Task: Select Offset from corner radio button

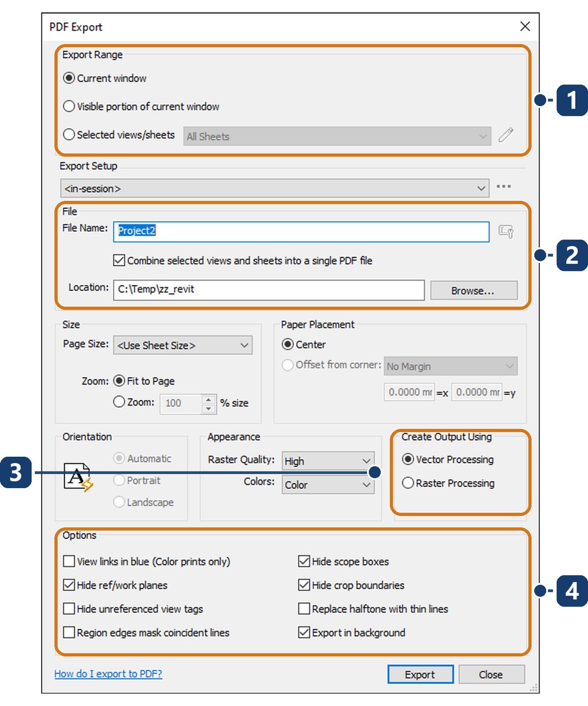Action: tap(287, 365)
